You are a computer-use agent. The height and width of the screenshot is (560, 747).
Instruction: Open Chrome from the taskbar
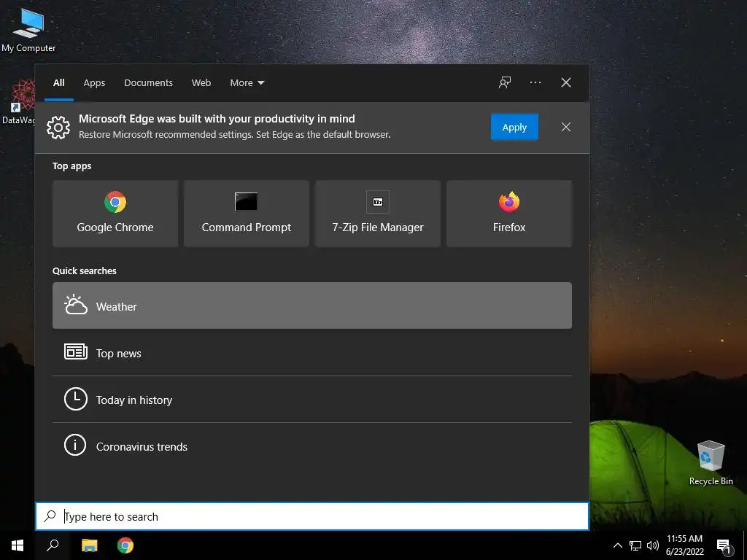[125, 545]
